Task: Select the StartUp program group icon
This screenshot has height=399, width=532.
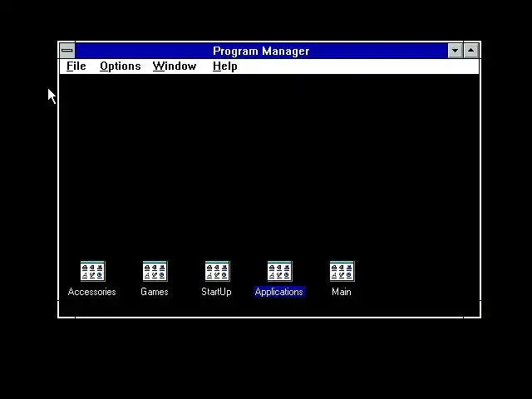Action: [x=218, y=271]
